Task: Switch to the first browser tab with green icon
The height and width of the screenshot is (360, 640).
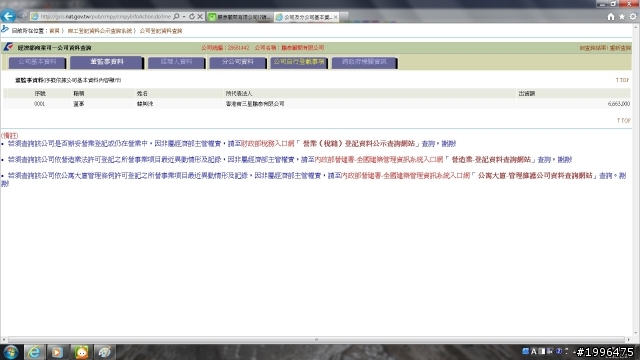Action: (240, 17)
